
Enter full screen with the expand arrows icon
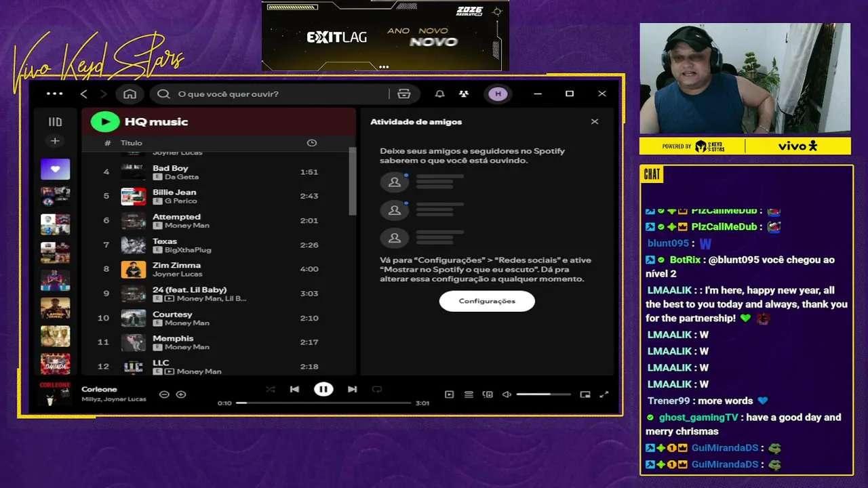(604, 394)
